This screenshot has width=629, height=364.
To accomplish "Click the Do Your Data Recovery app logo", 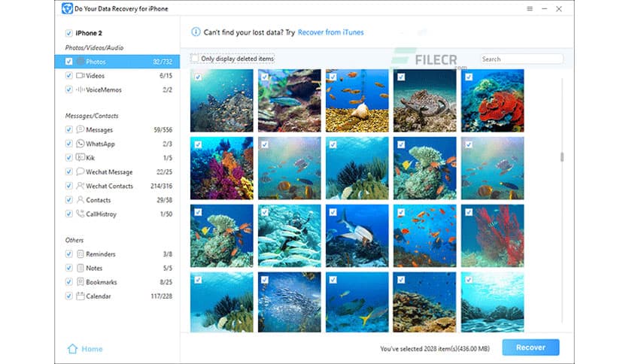I will tap(67, 8).
